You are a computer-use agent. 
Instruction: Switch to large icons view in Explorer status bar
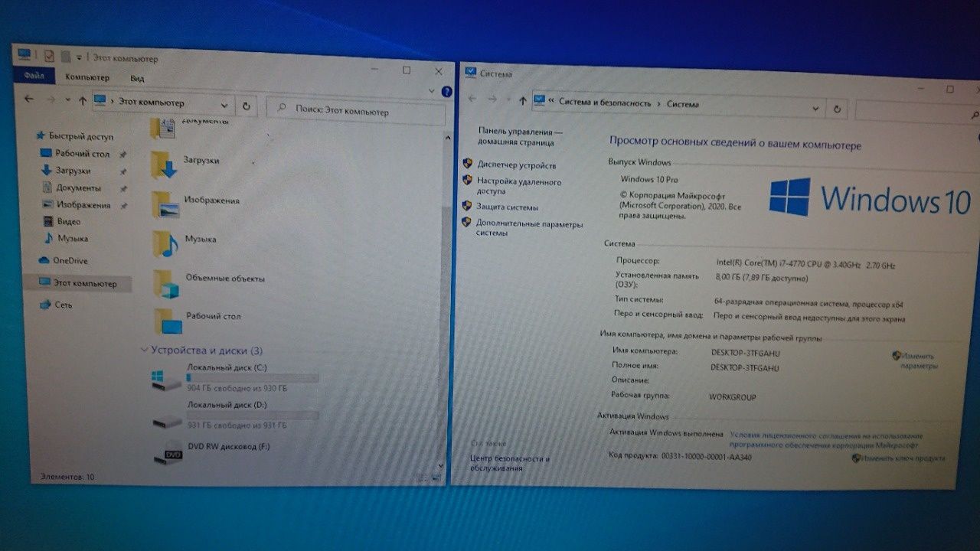pyautogui.click(x=435, y=479)
